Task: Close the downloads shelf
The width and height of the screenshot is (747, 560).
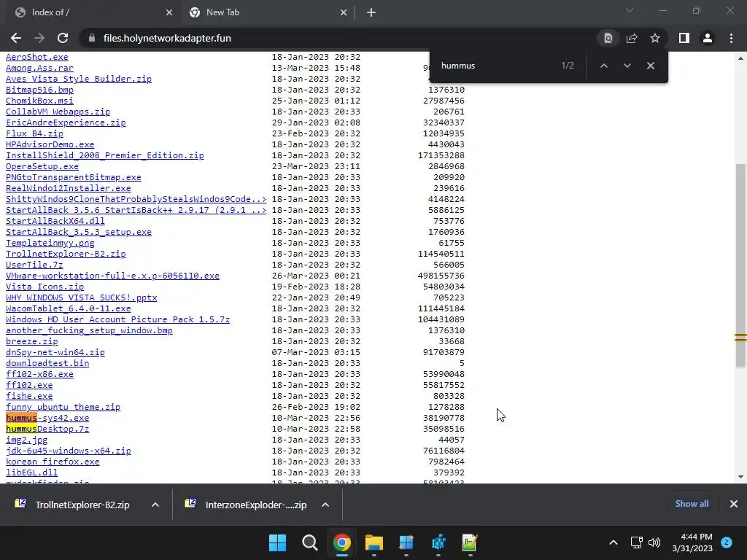Action: (734, 504)
